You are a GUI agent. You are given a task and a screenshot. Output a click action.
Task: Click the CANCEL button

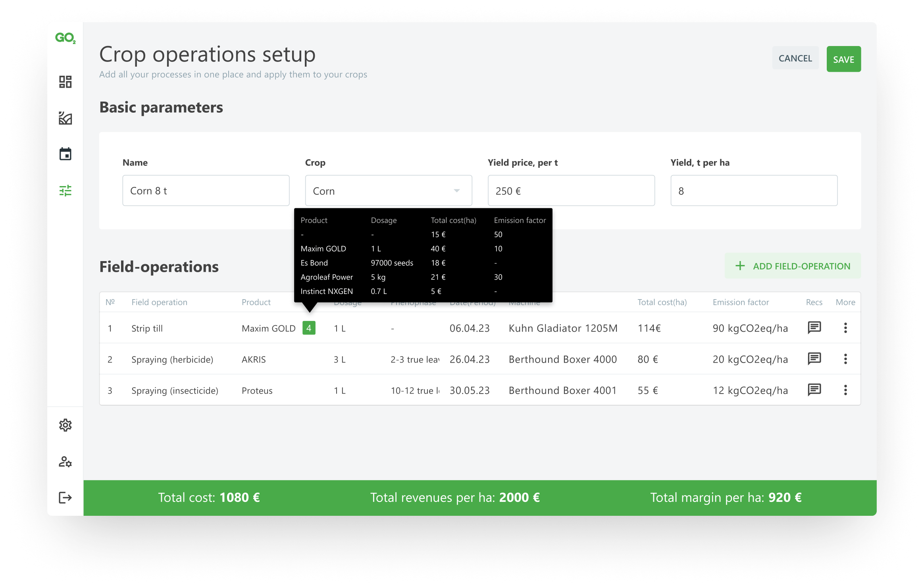pyautogui.click(x=795, y=58)
